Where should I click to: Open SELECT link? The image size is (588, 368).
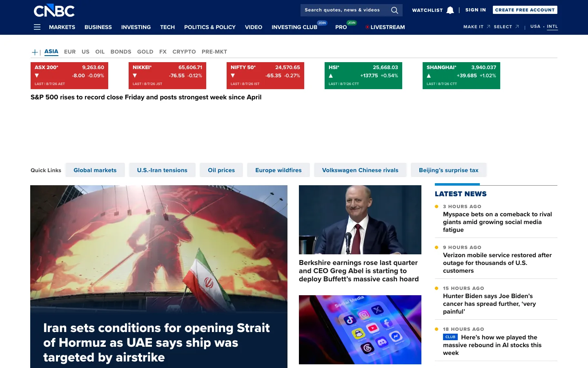click(503, 27)
